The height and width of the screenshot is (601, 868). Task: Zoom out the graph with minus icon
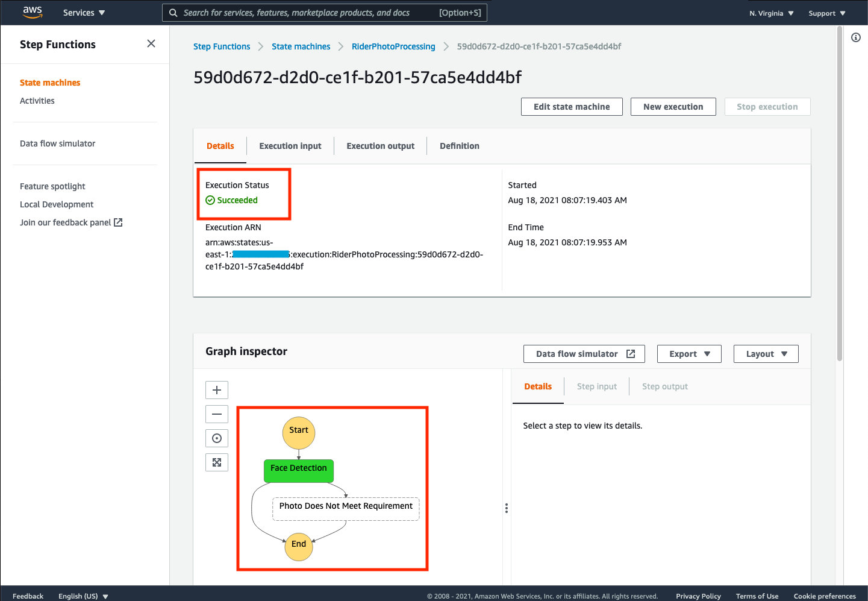click(217, 414)
